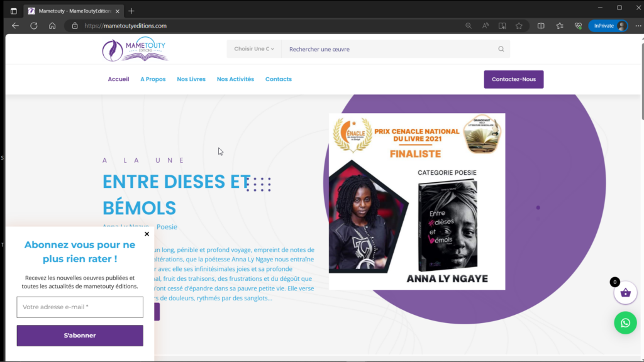Close the Mametouty tab
The image size is (644, 362).
tap(118, 11)
